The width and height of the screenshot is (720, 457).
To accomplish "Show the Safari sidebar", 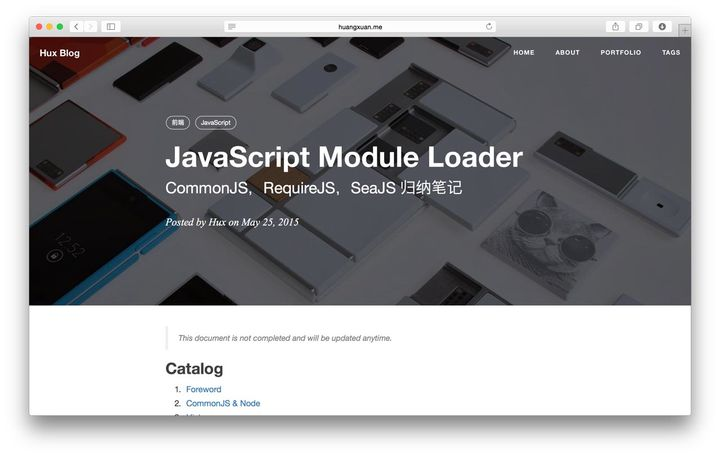I will coord(111,27).
